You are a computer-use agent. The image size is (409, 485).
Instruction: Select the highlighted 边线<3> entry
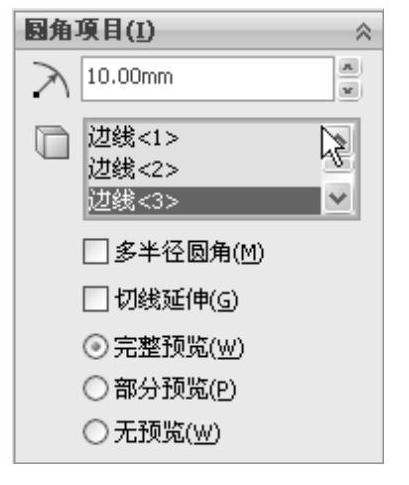[203, 201]
